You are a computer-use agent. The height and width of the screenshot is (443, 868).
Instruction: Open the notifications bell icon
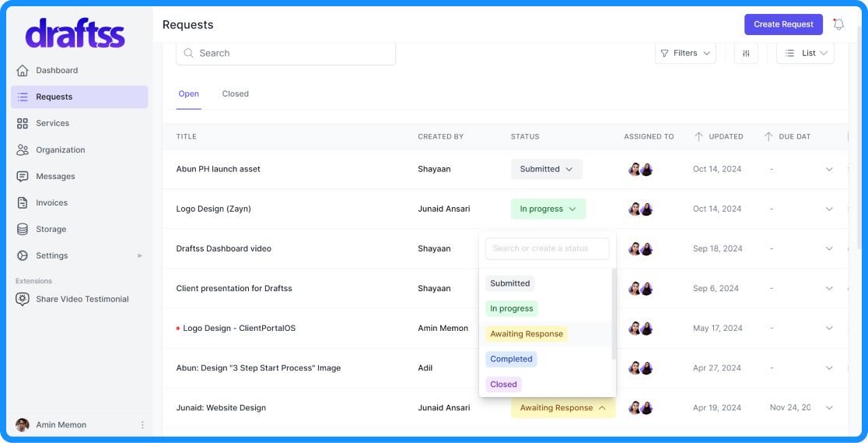click(x=838, y=24)
